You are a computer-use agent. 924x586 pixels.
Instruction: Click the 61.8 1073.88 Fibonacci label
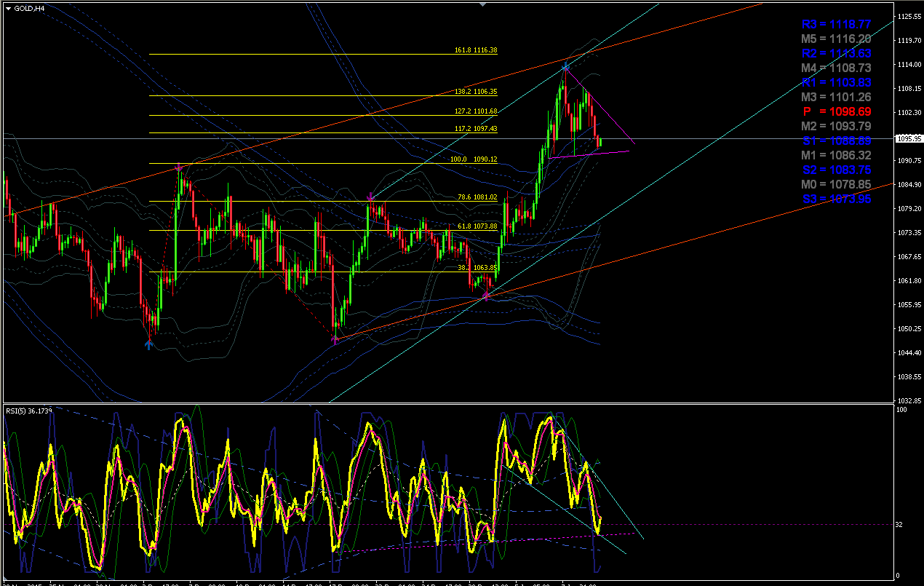477,226
